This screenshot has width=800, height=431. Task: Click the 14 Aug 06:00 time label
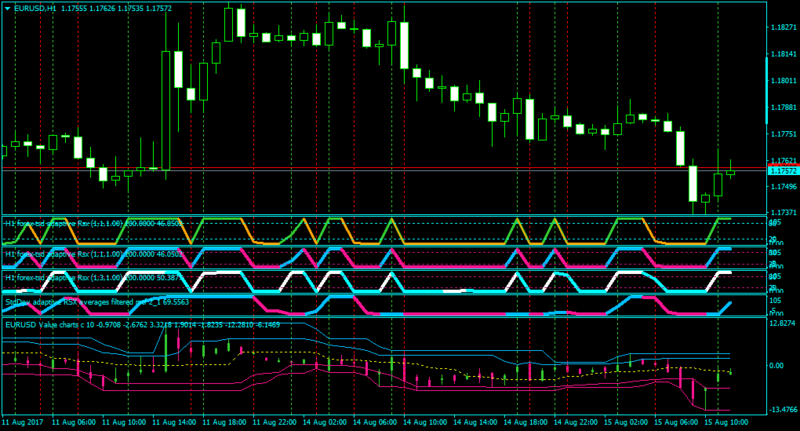374,422
